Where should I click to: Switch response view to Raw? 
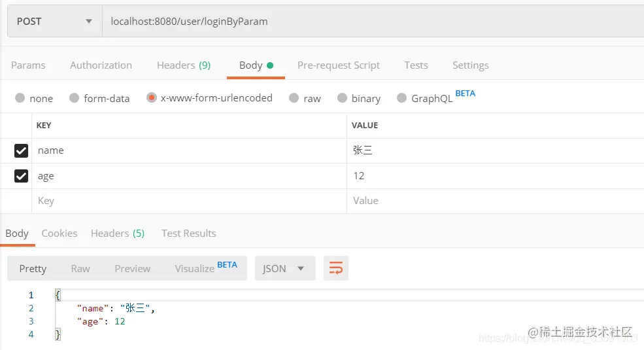80,268
